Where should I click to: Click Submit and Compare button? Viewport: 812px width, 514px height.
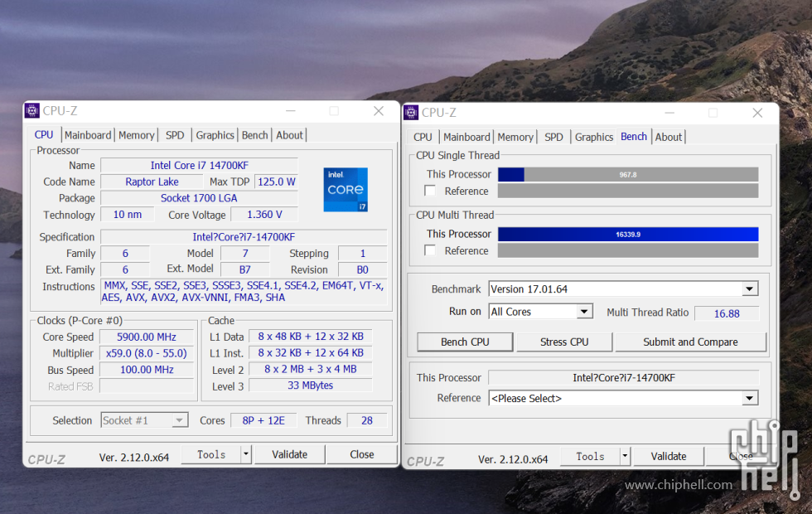tap(690, 342)
